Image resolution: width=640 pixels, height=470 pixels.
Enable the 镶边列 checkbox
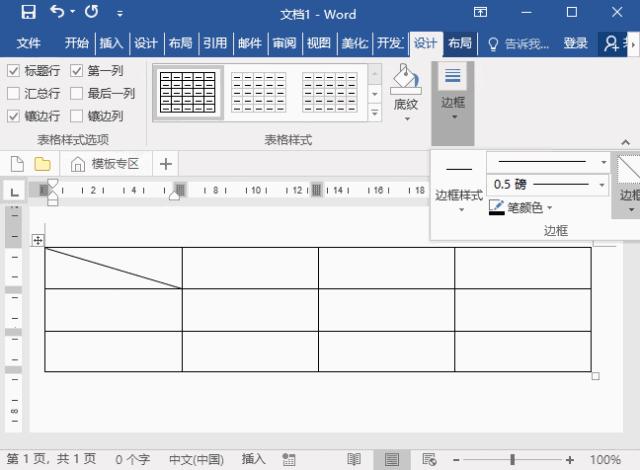[76, 116]
